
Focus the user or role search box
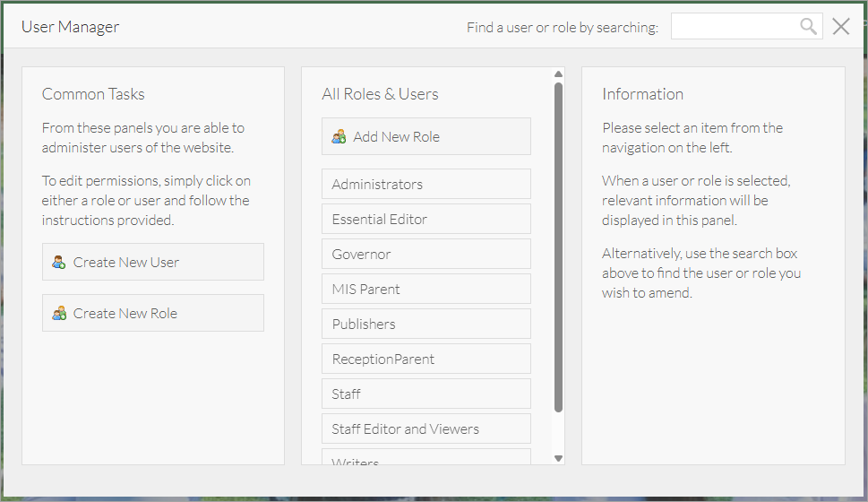click(735, 27)
